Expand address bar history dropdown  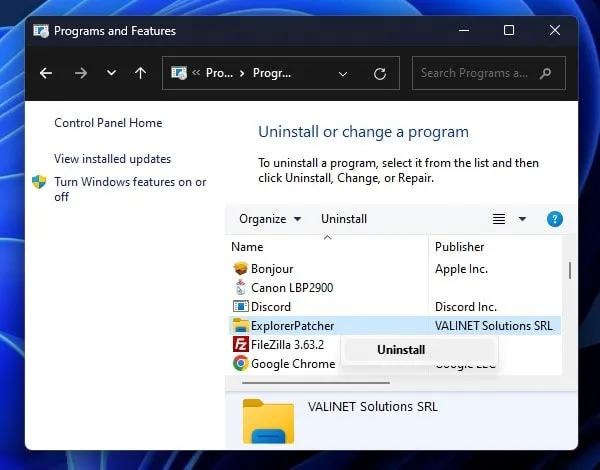point(343,74)
